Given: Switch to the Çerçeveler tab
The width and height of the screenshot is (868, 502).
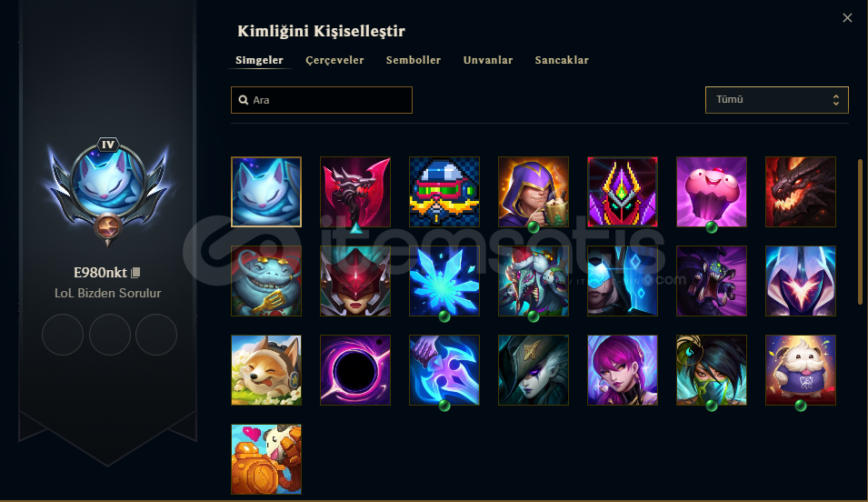Looking at the screenshot, I should click(334, 60).
